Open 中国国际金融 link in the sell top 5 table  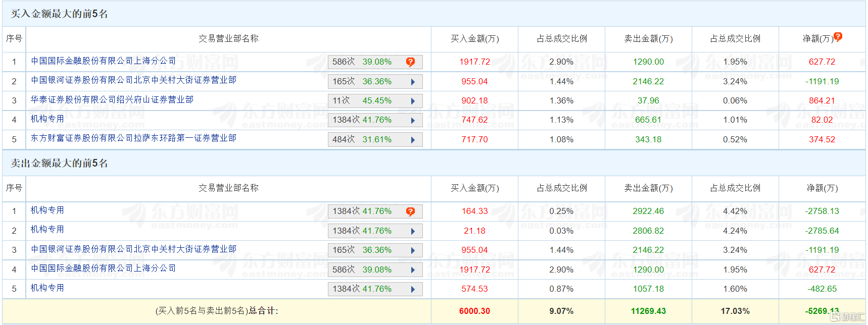click(x=104, y=268)
